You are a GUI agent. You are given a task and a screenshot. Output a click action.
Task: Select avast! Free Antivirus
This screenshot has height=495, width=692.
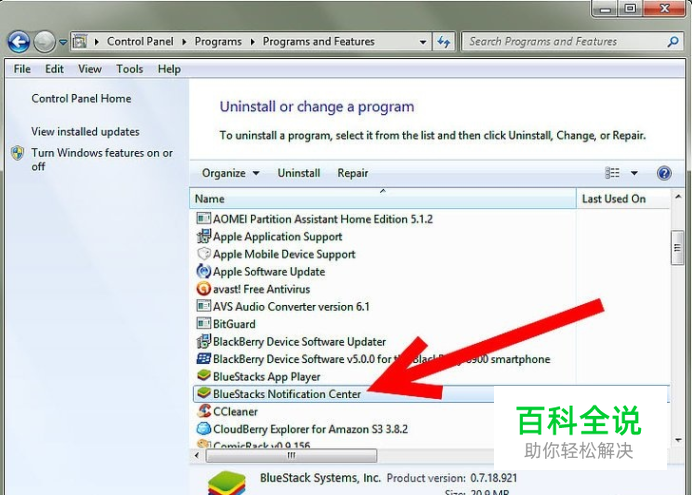coord(261,289)
